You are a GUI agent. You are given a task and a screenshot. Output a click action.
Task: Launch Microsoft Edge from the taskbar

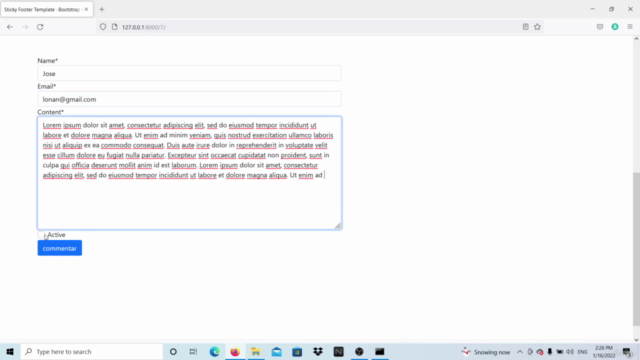pos(214,351)
